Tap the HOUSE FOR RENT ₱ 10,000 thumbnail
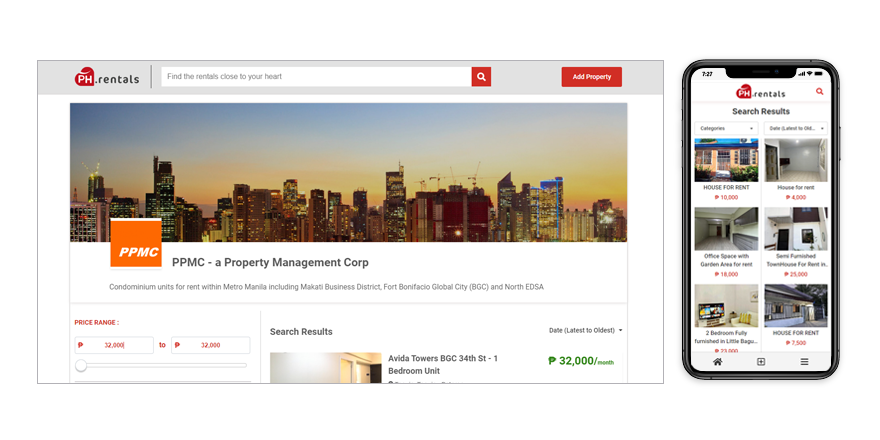 [726, 161]
